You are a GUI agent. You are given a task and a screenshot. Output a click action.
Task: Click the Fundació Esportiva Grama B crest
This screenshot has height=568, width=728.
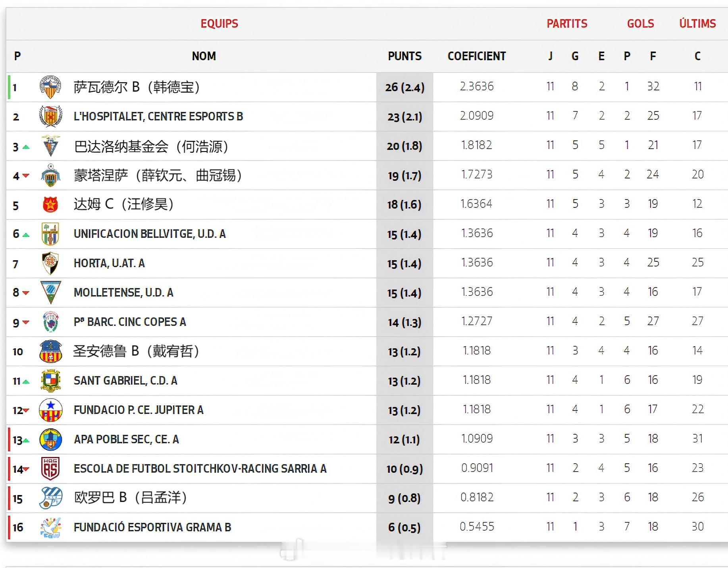click(x=50, y=528)
